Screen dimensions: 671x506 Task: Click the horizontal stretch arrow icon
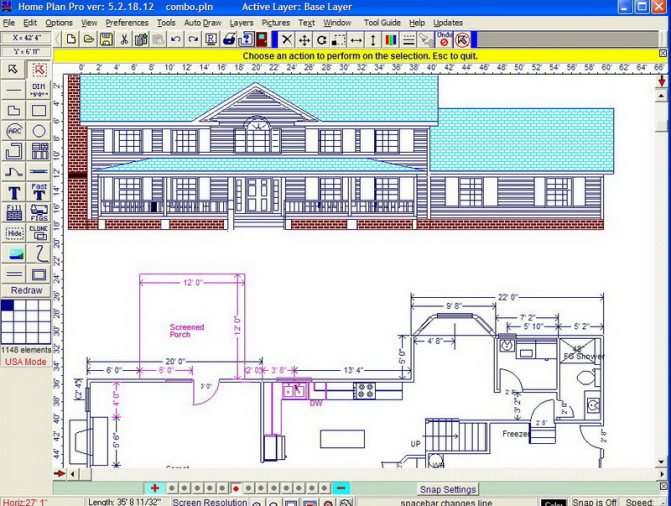coord(356,40)
